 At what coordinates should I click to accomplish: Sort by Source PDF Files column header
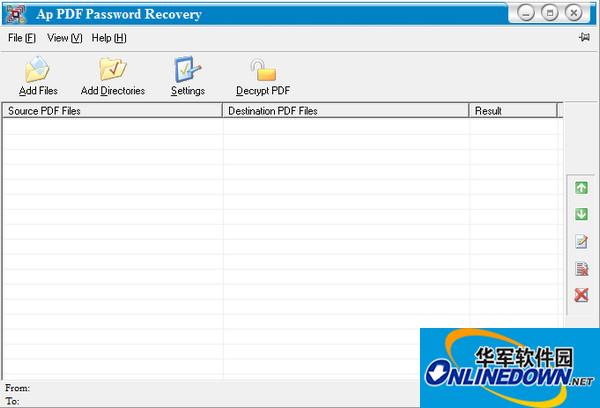pyautogui.click(x=112, y=111)
